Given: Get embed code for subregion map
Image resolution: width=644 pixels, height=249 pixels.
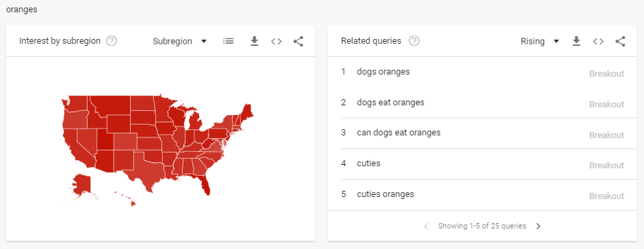Looking at the screenshot, I should pyautogui.click(x=276, y=41).
